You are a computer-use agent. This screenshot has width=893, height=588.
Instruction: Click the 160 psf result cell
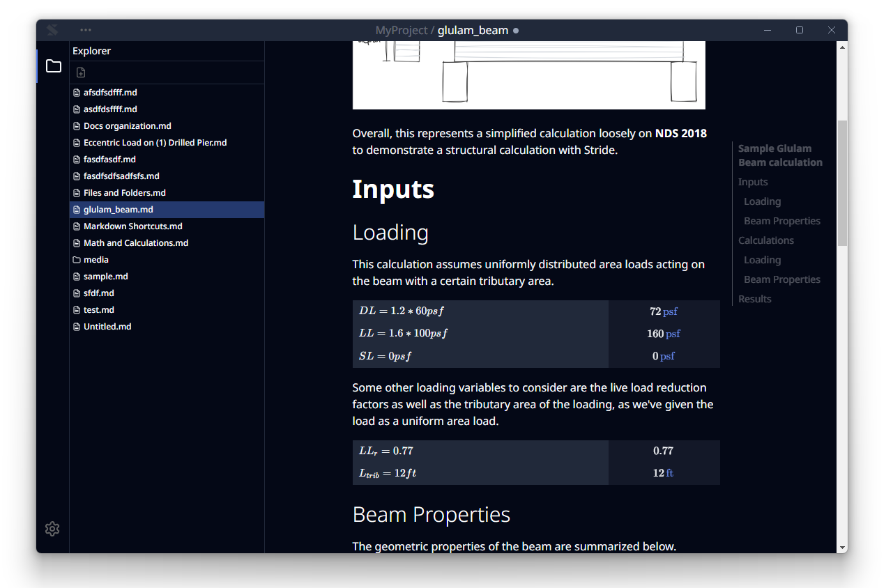pos(664,334)
